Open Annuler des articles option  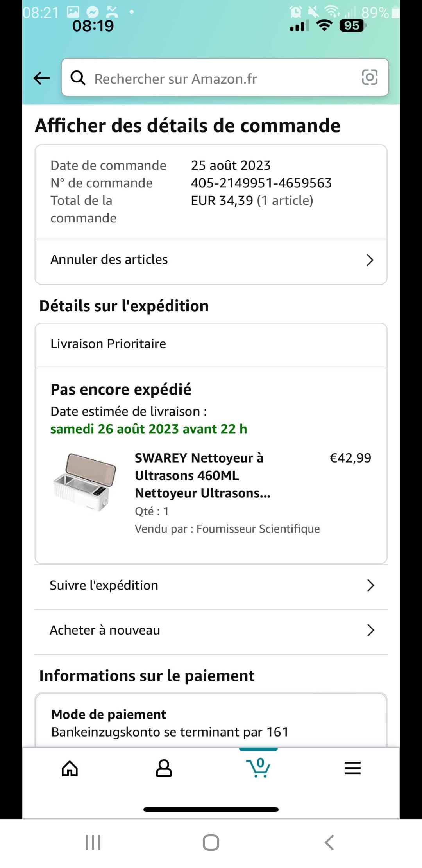click(109, 260)
